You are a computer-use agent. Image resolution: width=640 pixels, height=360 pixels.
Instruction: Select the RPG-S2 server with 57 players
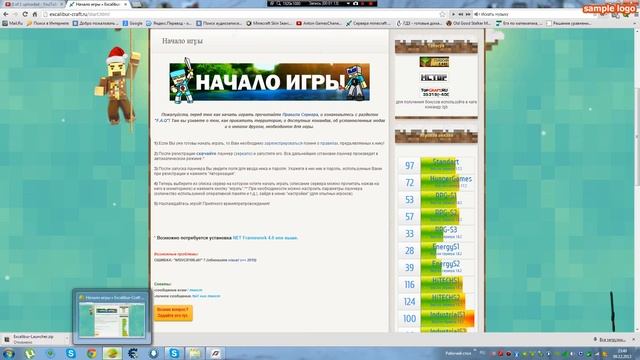436,216
